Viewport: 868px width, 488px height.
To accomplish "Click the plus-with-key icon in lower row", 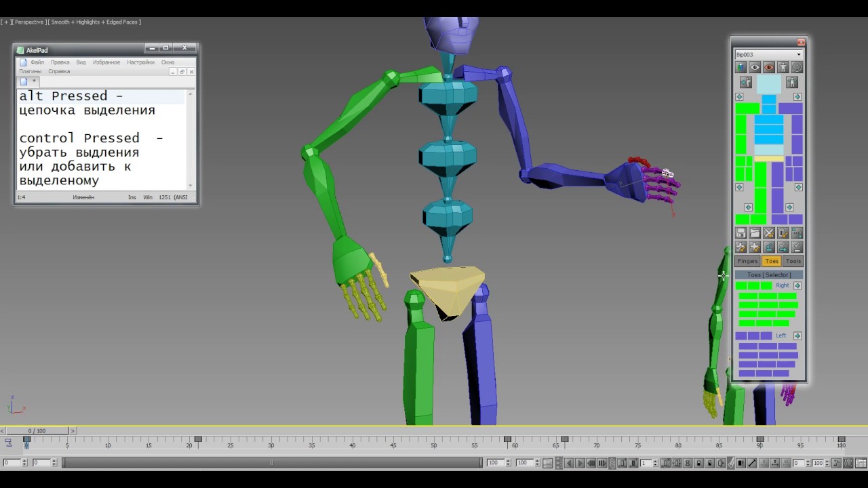I will [x=755, y=247].
